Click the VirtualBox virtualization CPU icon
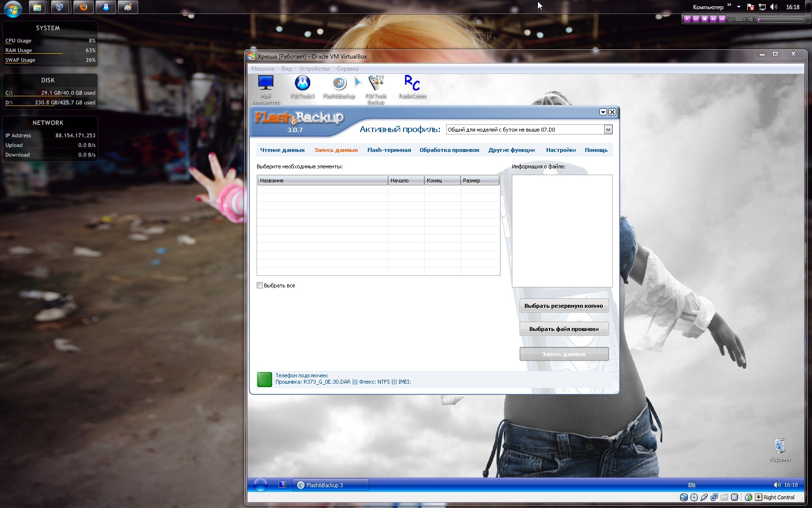 tap(735, 497)
